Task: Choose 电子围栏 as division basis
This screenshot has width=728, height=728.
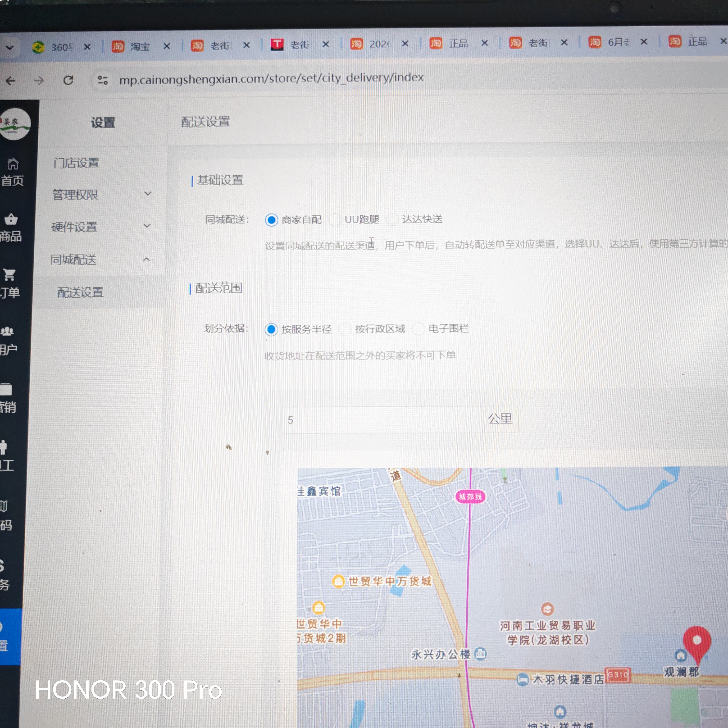Action: (419, 329)
